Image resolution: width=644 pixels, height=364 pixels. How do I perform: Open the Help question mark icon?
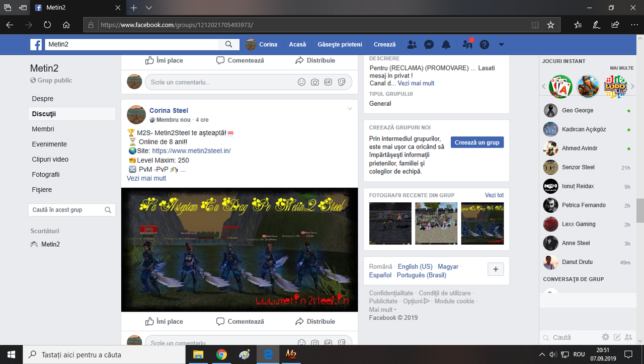[x=484, y=44]
